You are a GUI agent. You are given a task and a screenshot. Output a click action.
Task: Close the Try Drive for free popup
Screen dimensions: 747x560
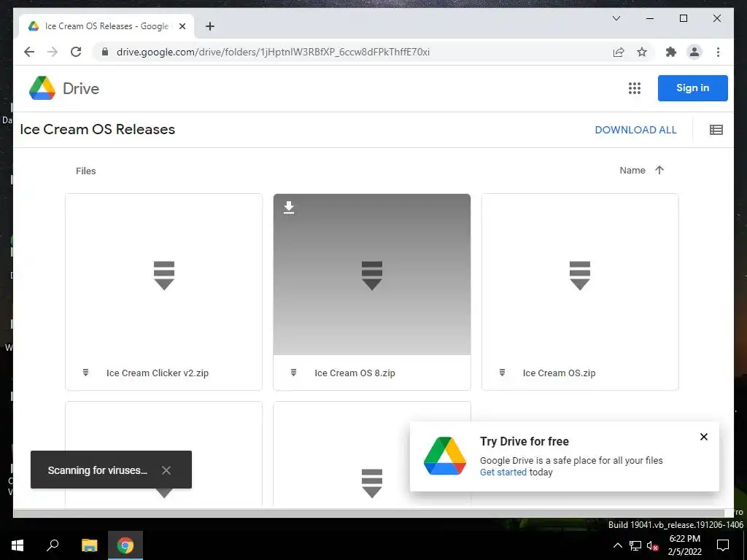click(704, 437)
